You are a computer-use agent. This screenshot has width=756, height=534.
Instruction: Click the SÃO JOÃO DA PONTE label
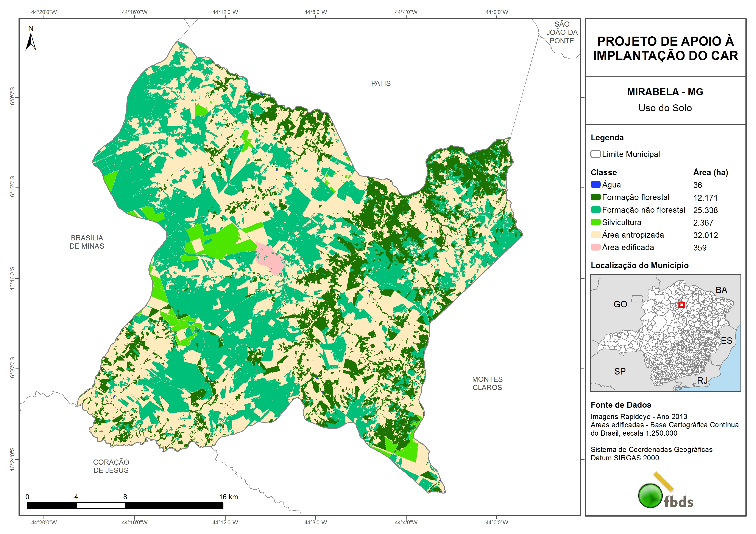[562, 33]
